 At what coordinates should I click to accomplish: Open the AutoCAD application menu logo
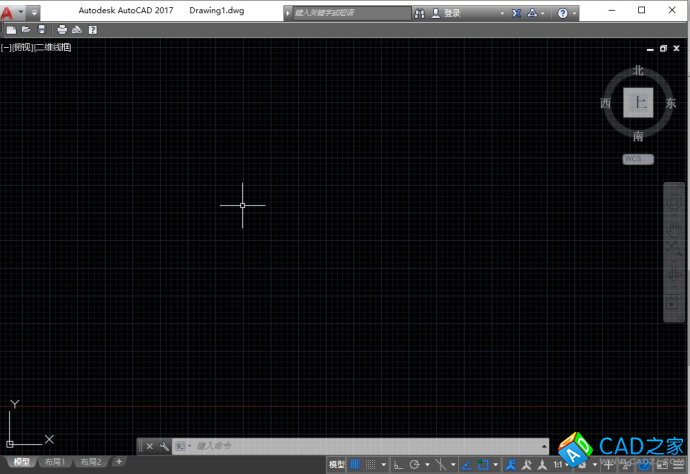click(8, 14)
